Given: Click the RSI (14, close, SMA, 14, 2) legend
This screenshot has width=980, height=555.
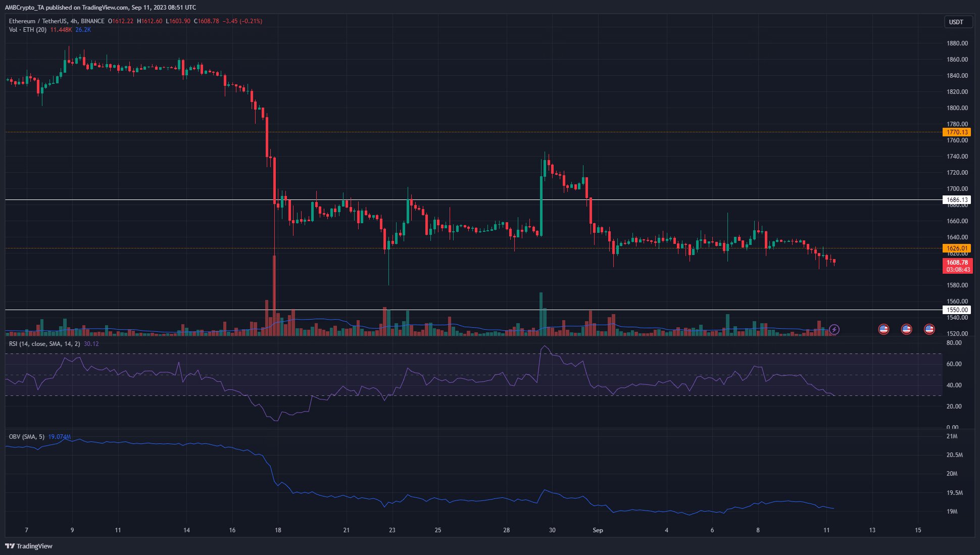Looking at the screenshot, I should click(44, 344).
